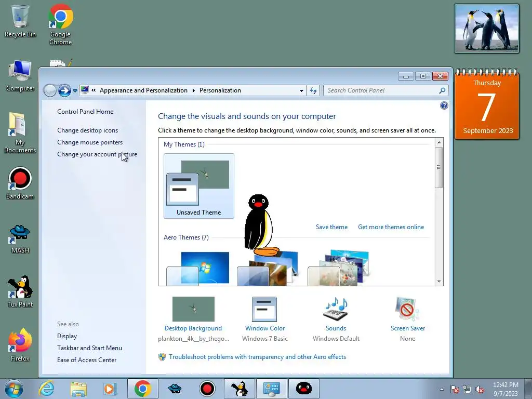Launch Google Chrome from desktop shortcut

(x=60, y=24)
